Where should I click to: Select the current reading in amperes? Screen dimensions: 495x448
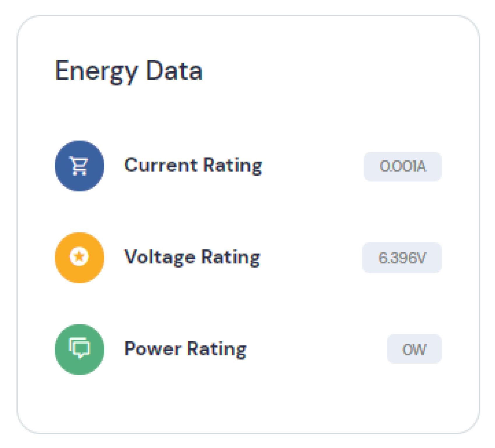(x=402, y=167)
